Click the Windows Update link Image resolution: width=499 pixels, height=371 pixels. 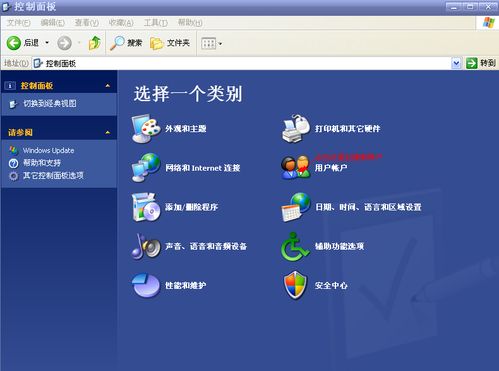tap(48, 150)
